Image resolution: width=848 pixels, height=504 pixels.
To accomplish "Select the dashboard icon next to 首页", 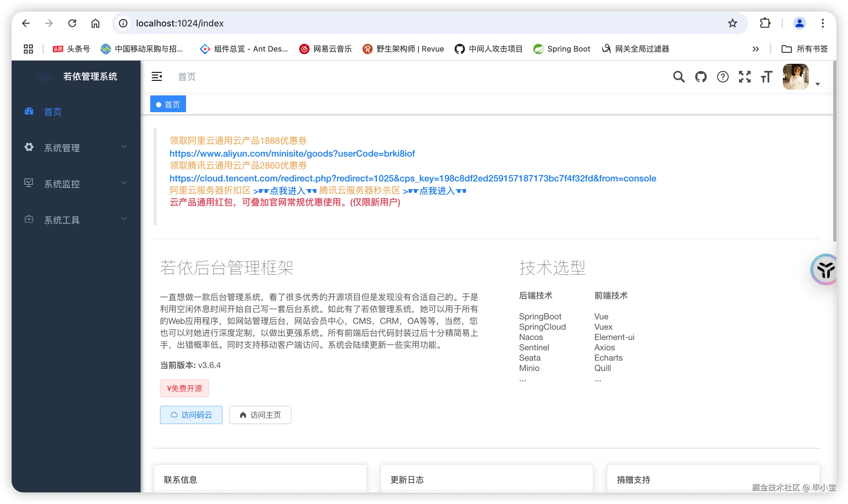I will [x=29, y=111].
